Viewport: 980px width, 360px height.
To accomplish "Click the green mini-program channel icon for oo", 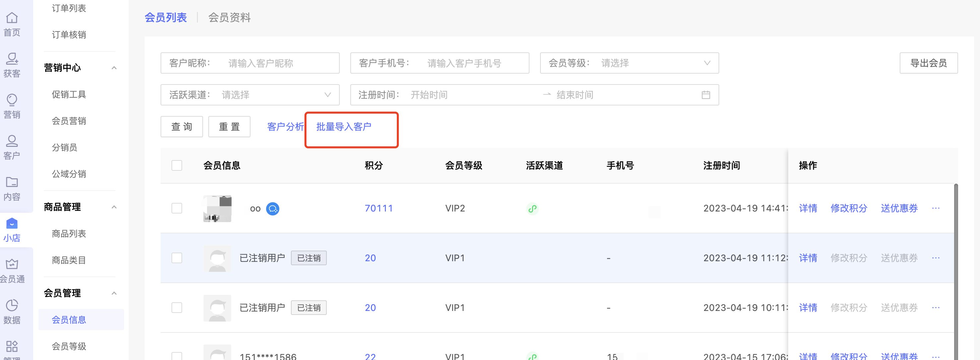I will [532, 208].
